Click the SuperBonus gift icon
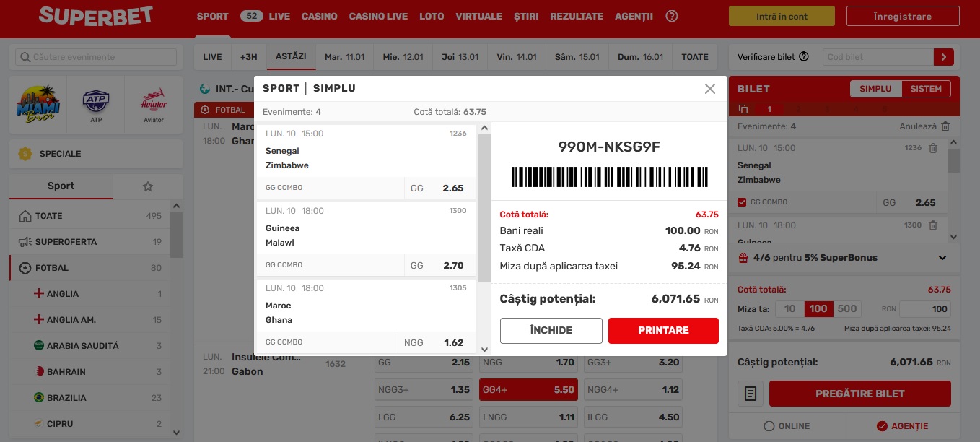The image size is (980, 442). (743, 258)
